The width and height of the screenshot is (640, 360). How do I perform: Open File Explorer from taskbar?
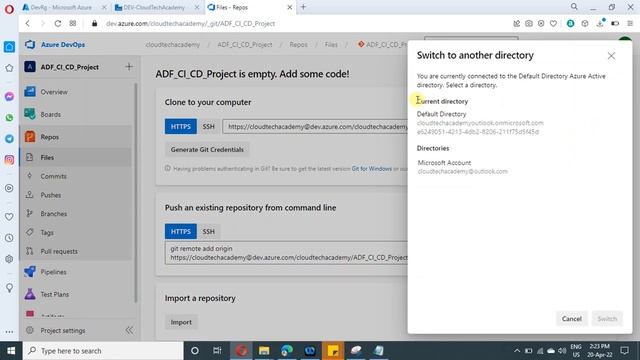(264, 351)
